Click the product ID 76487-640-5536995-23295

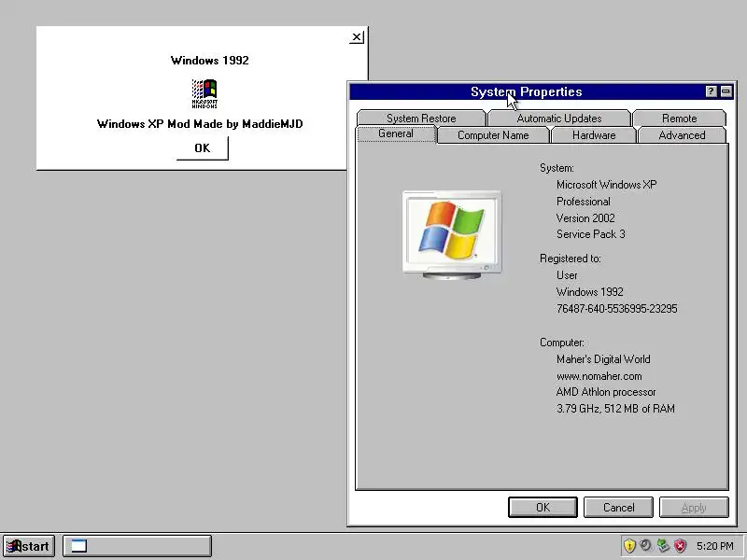pyautogui.click(x=617, y=309)
